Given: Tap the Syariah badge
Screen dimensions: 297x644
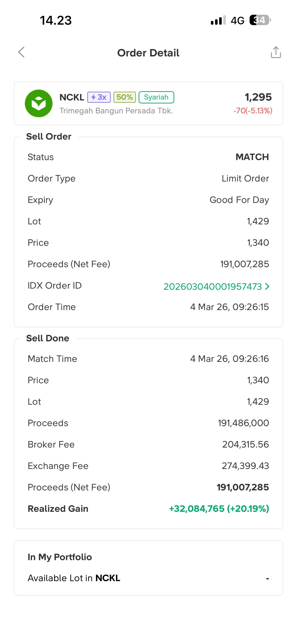Looking at the screenshot, I should click(156, 97).
